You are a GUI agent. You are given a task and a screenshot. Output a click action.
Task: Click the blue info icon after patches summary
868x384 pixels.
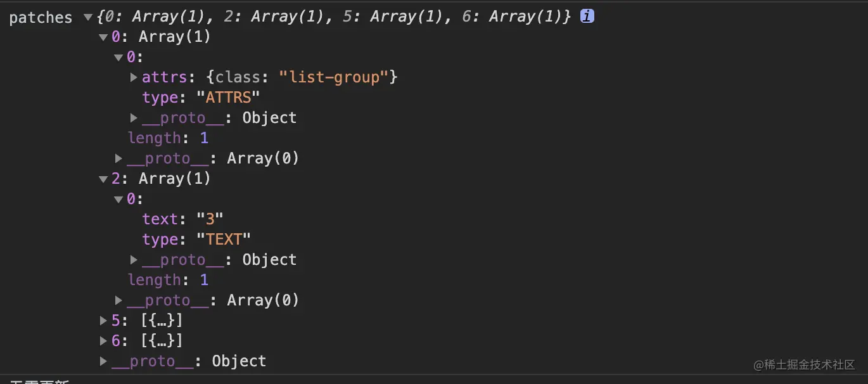click(587, 17)
